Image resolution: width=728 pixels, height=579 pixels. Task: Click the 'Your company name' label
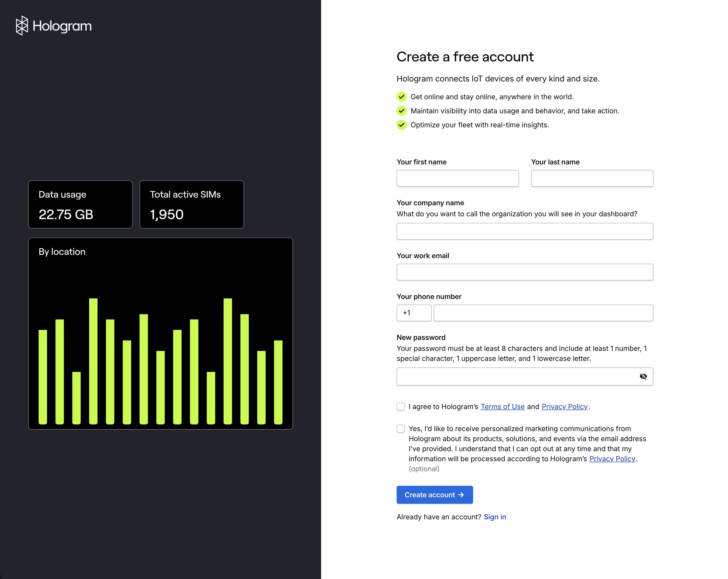(x=430, y=203)
